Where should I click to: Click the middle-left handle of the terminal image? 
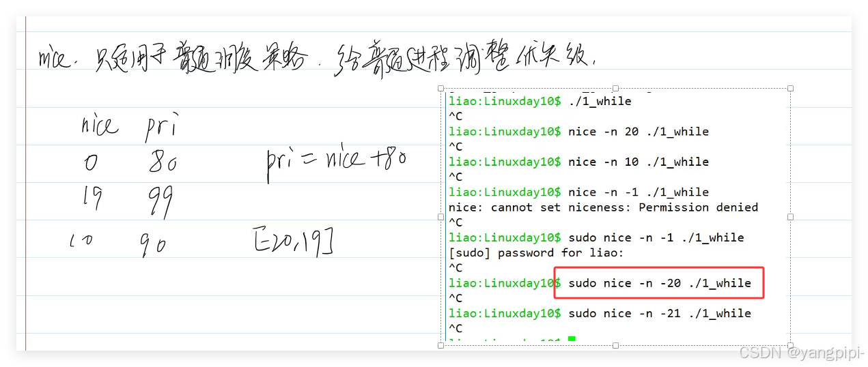(x=441, y=217)
